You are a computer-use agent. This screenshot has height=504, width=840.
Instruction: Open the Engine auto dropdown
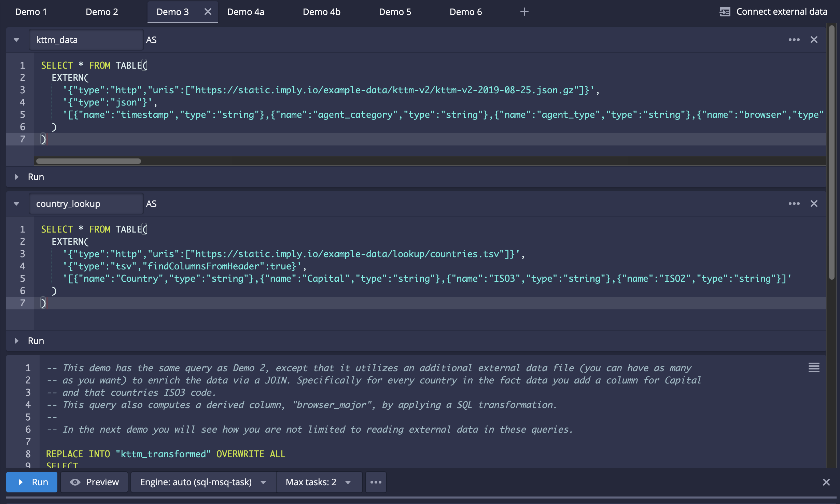(203, 482)
